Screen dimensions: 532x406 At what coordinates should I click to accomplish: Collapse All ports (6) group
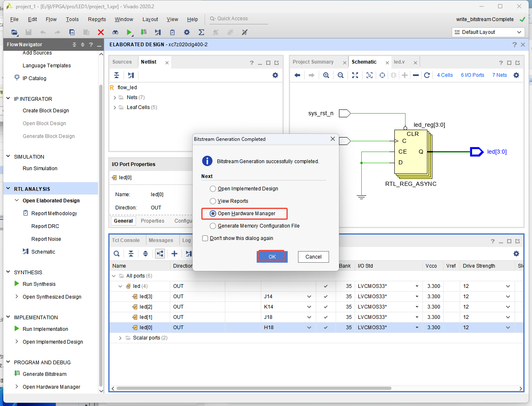(x=114, y=276)
